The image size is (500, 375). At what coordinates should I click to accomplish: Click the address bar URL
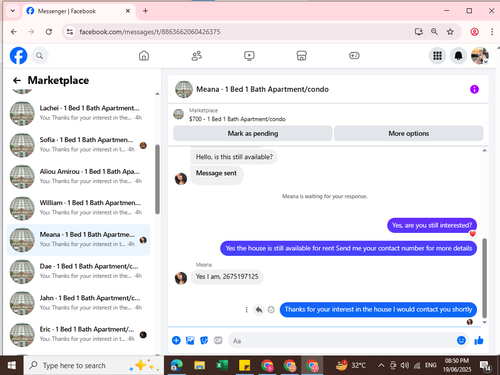pos(150,32)
